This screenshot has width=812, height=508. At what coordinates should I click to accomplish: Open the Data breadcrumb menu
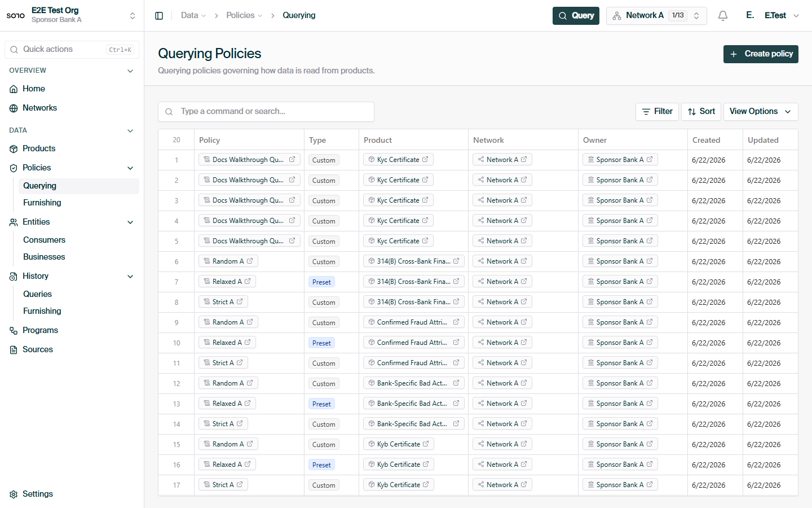pos(193,15)
